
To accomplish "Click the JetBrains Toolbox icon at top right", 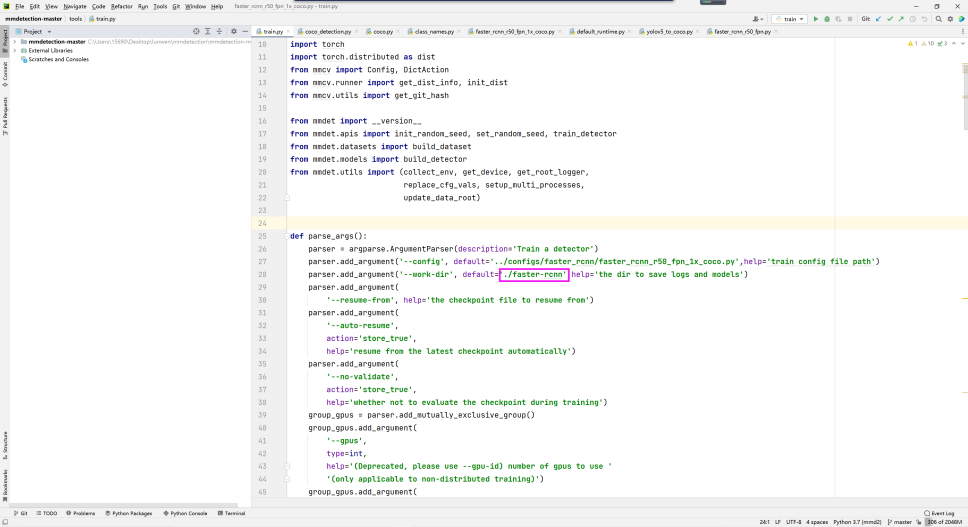I will (x=961, y=19).
